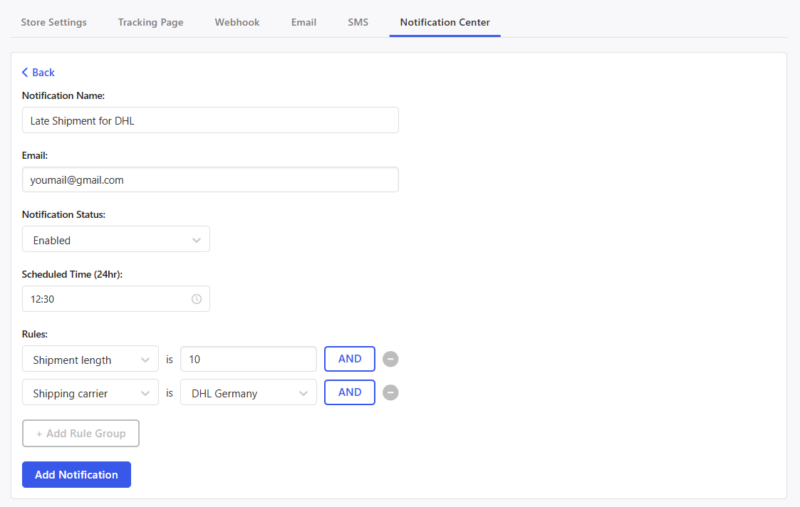800x507 pixels.
Task: Click the Add Notification button
Action: click(77, 475)
